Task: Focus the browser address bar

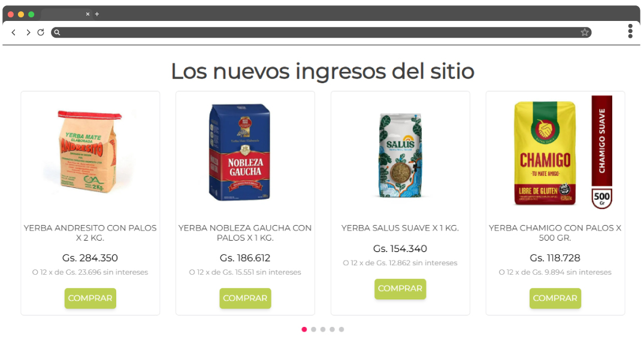Action: (x=321, y=32)
